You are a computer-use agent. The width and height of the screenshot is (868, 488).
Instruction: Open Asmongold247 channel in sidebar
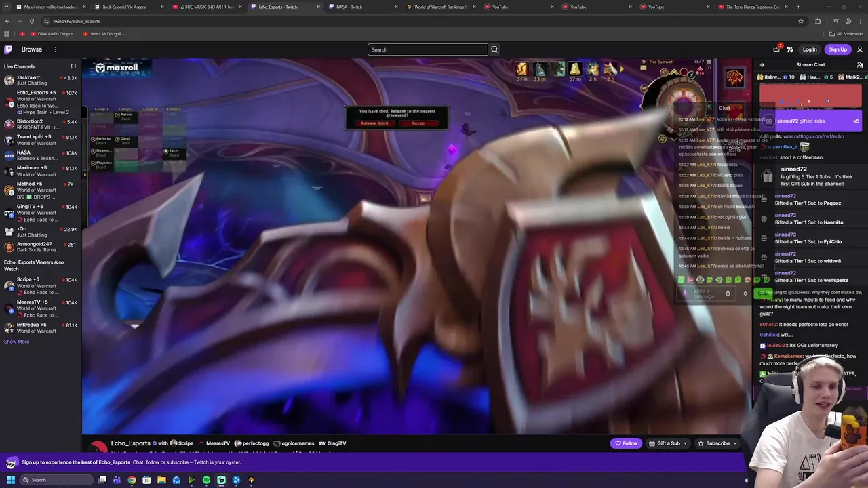point(41,247)
